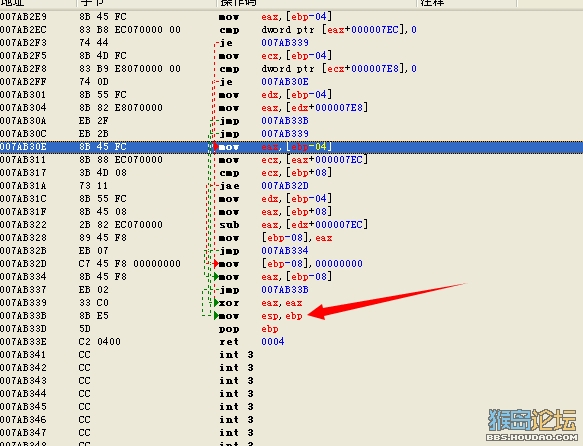Select bytes '8B 45 08' at 007AB31F

(x=103, y=212)
